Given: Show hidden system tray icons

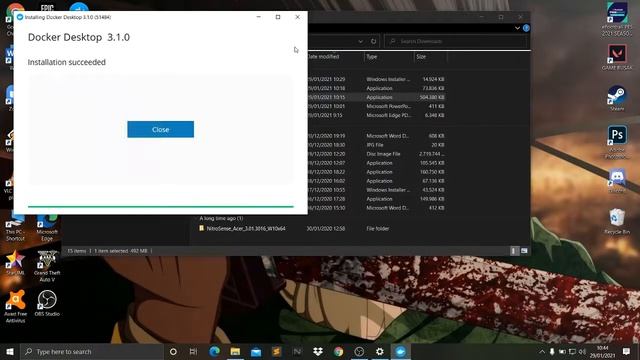Looking at the screenshot, I should [542, 351].
